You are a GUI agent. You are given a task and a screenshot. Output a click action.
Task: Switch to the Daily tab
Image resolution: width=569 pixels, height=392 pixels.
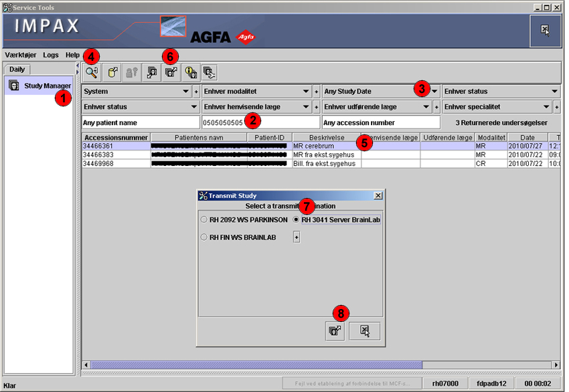(17, 70)
